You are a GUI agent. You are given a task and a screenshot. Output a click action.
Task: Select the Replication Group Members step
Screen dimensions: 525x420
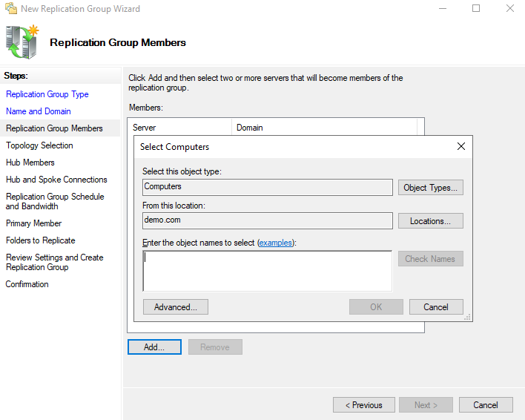click(x=54, y=128)
